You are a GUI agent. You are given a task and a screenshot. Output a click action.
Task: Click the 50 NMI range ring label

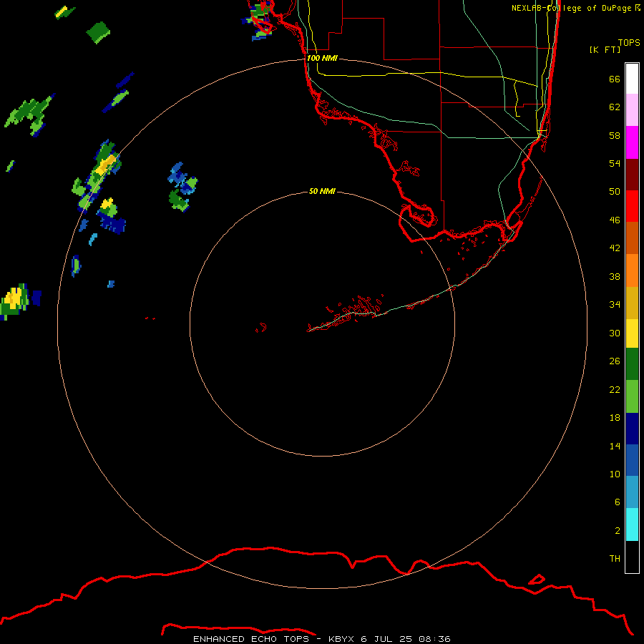(x=322, y=191)
